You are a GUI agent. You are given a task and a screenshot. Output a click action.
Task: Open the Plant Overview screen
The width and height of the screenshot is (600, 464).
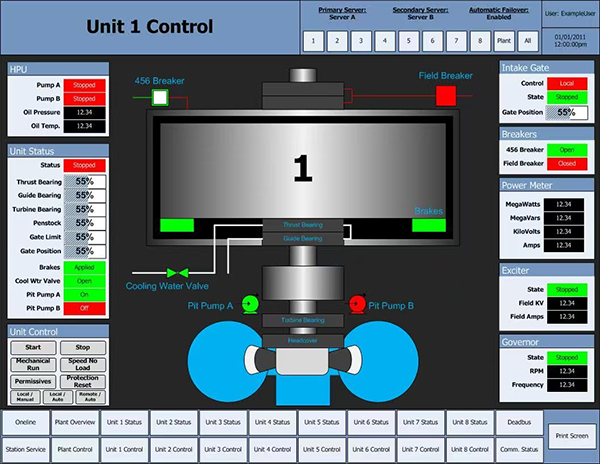pos(75,423)
